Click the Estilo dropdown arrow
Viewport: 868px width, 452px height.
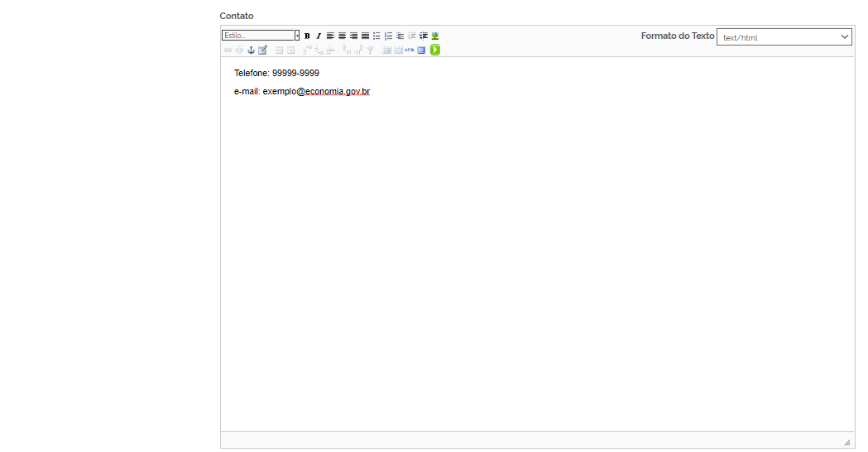click(297, 36)
